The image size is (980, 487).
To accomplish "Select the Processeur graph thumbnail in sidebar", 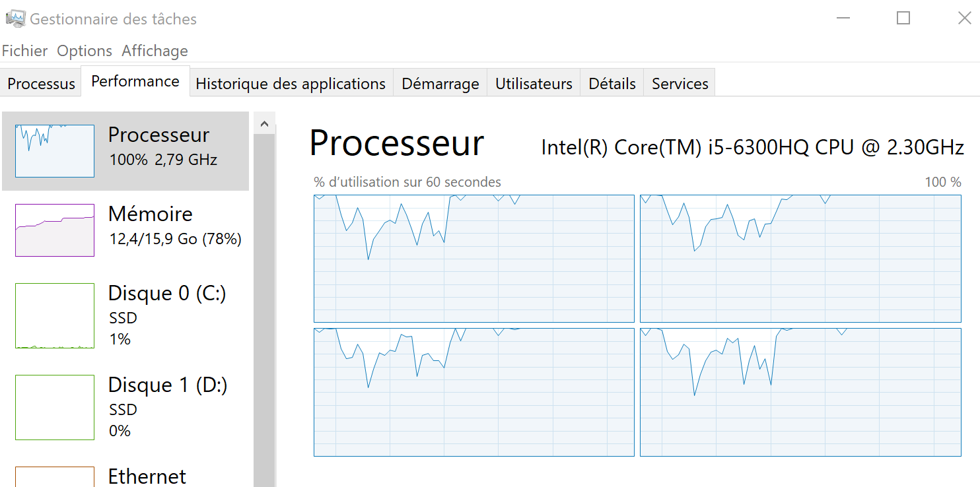I will pyautogui.click(x=54, y=150).
